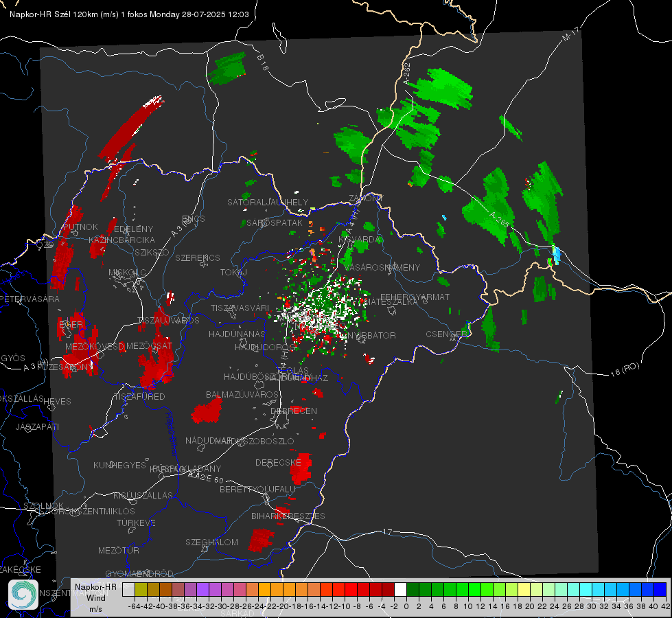Click the BALMAZÚJVÁROS label
Screen dimensions: 672x618
(x=242, y=394)
